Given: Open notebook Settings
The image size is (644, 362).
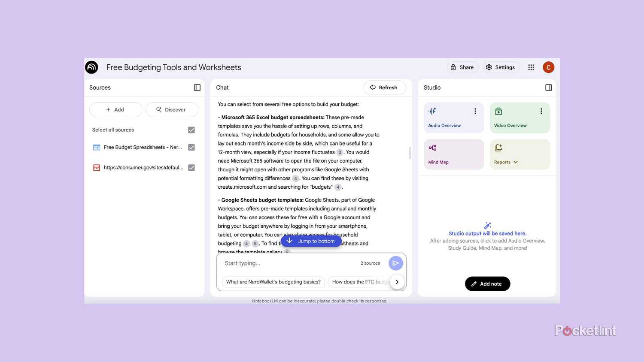Looking at the screenshot, I should tap(501, 67).
